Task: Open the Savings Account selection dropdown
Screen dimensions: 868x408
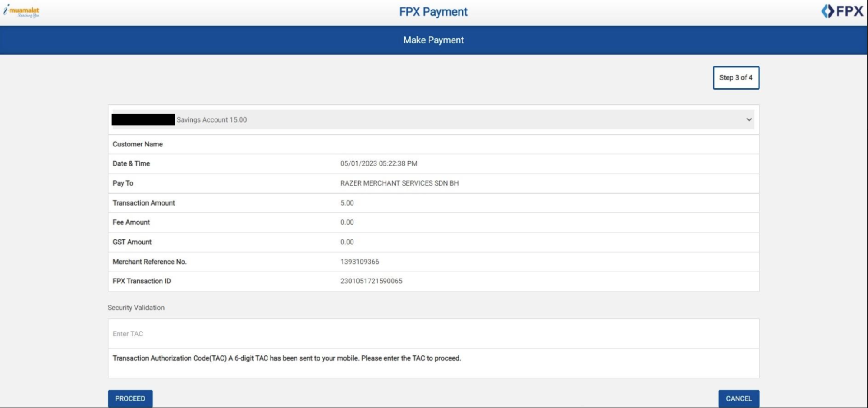Action: (432, 119)
